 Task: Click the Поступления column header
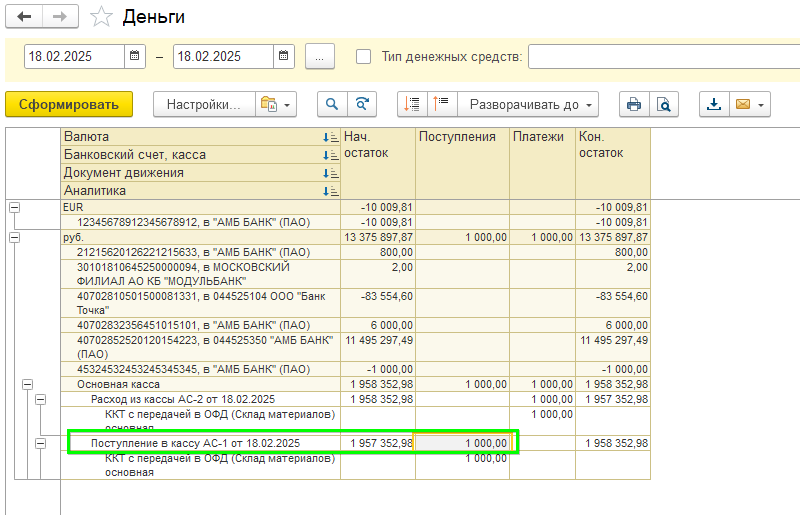click(x=463, y=164)
